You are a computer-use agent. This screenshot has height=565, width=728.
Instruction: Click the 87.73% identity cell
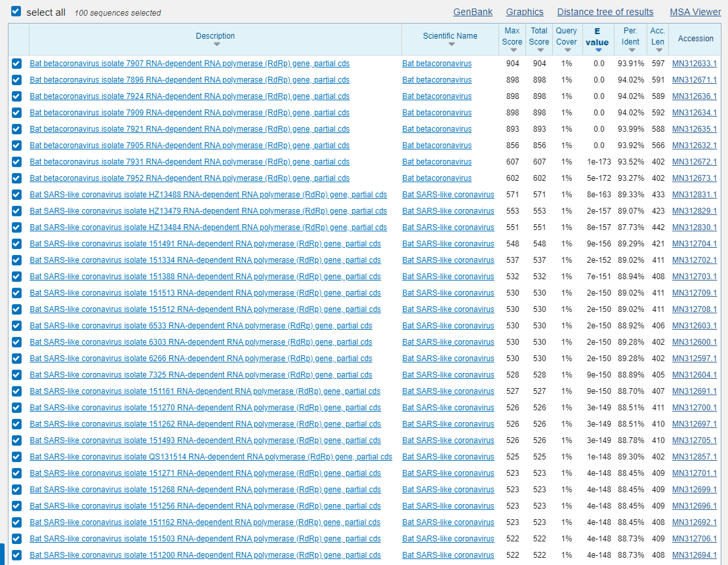tap(630, 227)
